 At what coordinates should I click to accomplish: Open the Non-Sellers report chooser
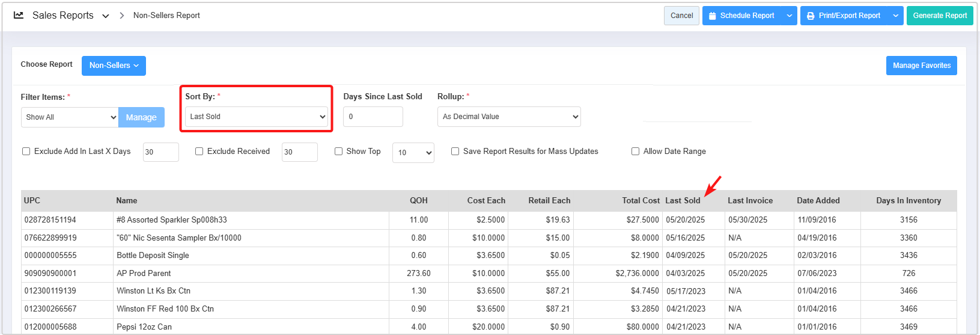click(114, 66)
